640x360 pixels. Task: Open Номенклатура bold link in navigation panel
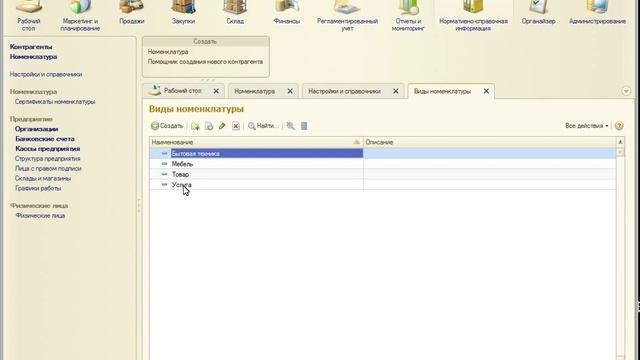tap(33, 57)
